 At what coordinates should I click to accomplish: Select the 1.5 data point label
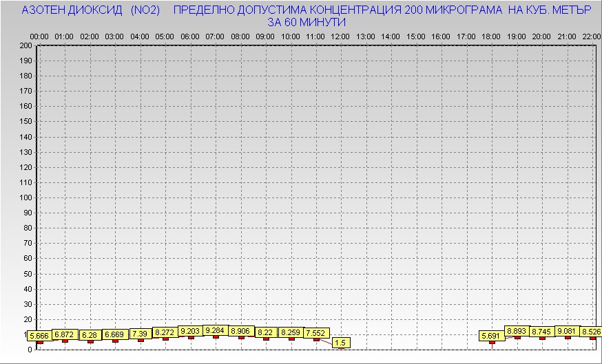[x=340, y=342]
